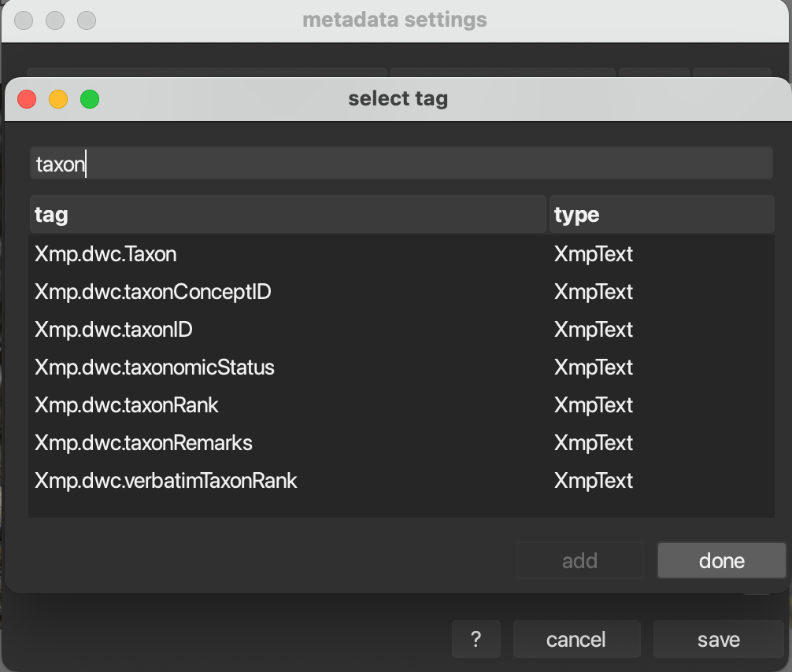Click XmpText type of taxonID row
The width and height of the screenshot is (792, 672).
point(594,330)
